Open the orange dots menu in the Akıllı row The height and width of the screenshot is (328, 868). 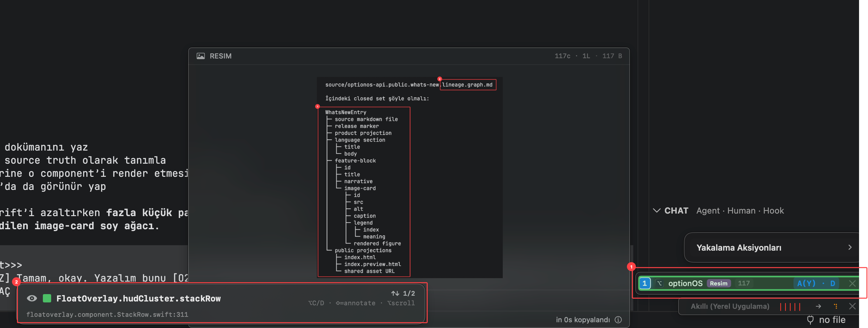pos(836,306)
